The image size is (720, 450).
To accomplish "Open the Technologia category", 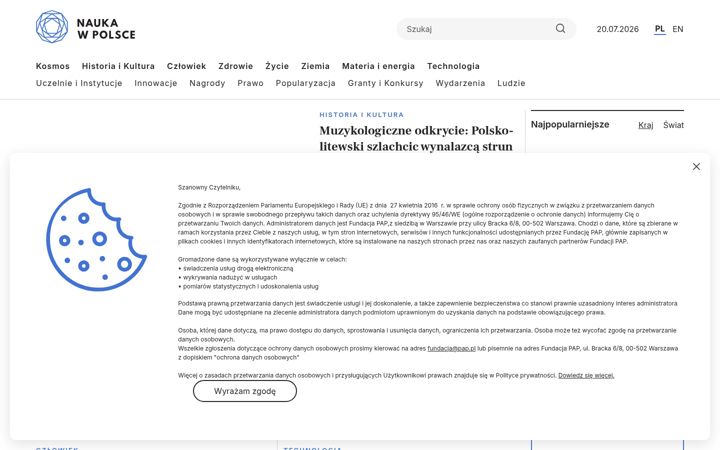I will click(x=453, y=66).
